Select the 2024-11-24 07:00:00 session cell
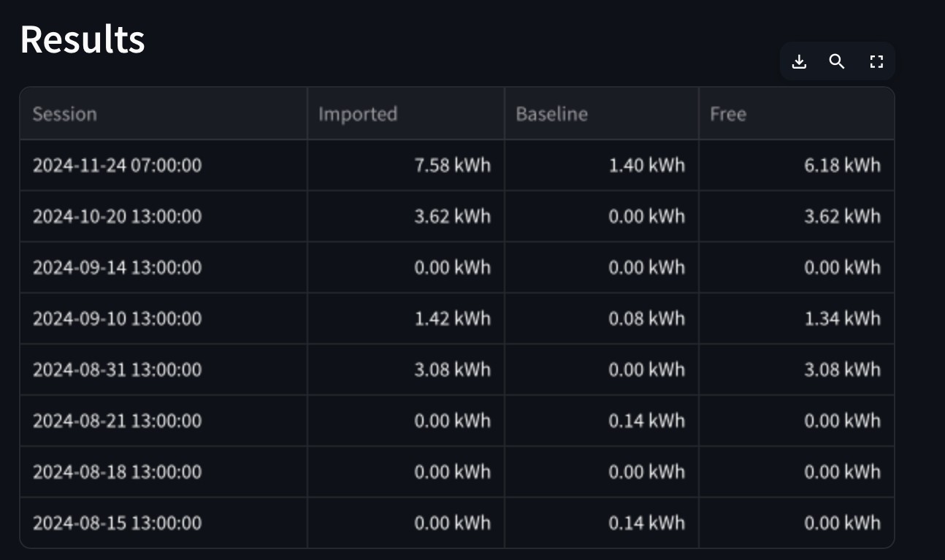This screenshot has height=560, width=945. [164, 165]
